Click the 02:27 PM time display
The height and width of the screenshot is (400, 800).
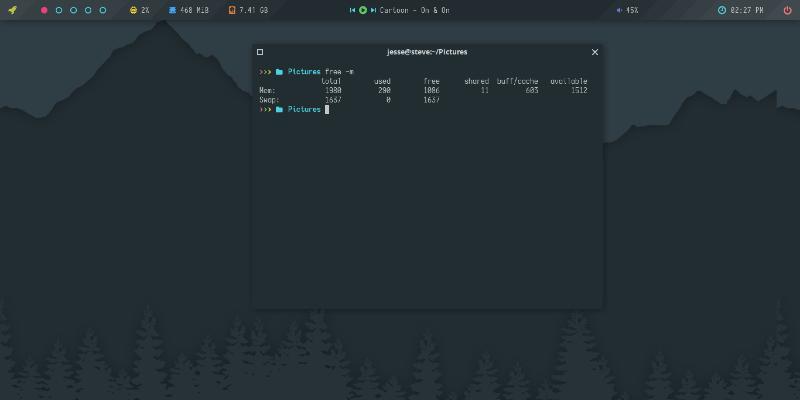[747, 10]
